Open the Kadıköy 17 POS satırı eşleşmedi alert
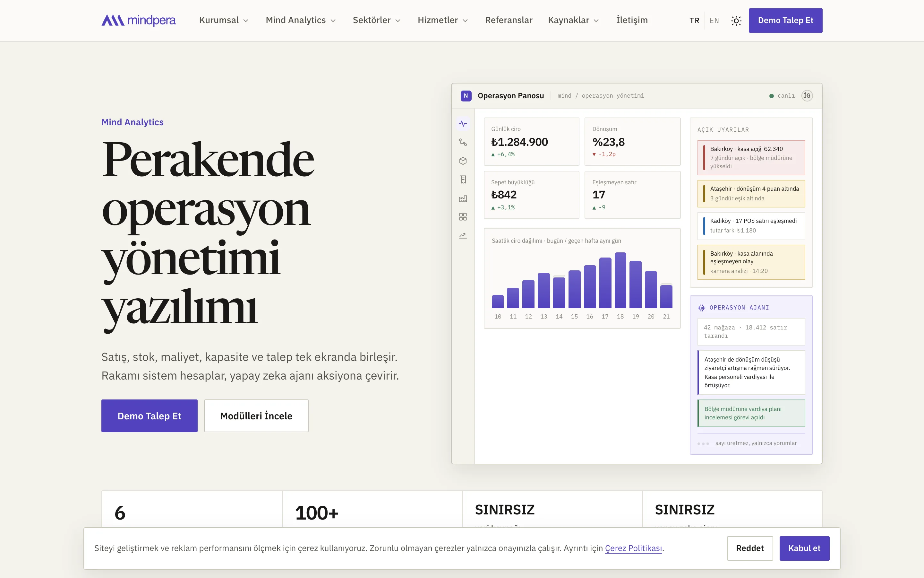 (751, 225)
